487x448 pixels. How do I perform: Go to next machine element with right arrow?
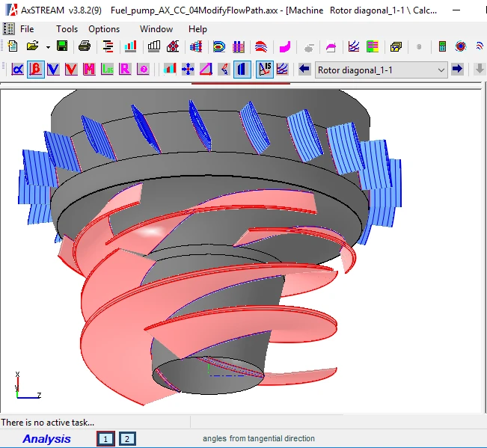click(x=458, y=70)
